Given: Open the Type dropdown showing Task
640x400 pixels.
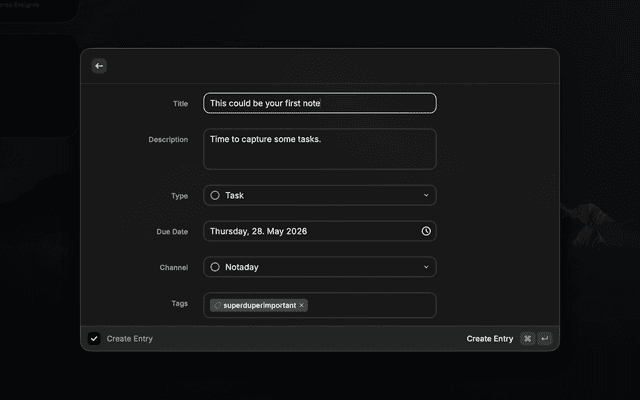Looking at the screenshot, I should 320,196.
